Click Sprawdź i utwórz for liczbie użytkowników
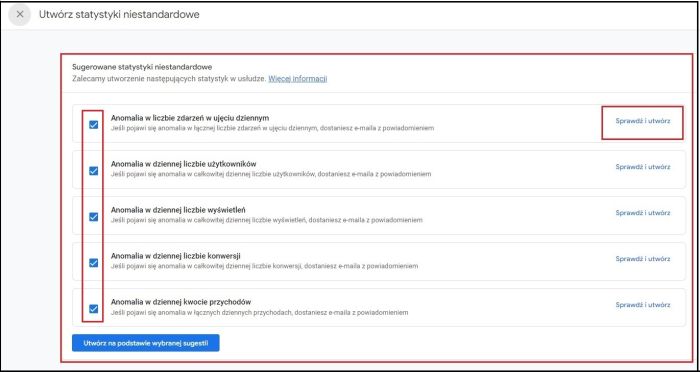This screenshot has height=372, width=700. [642, 167]
